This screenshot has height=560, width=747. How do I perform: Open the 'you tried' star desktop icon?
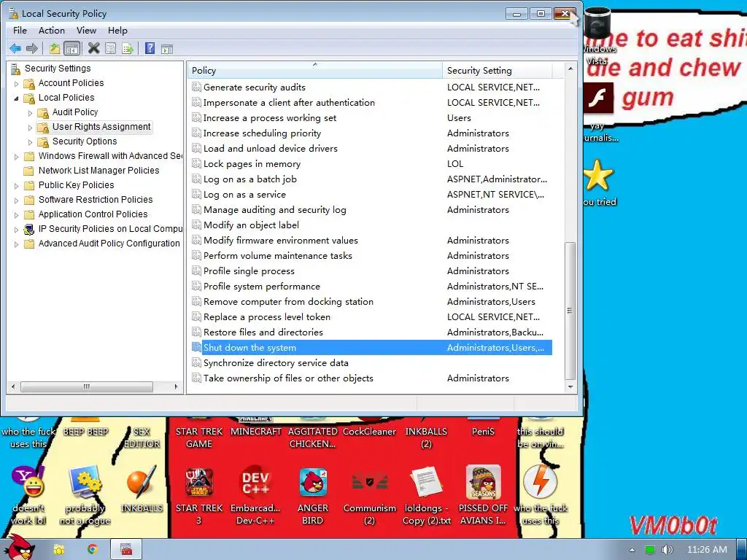point(598,182)
